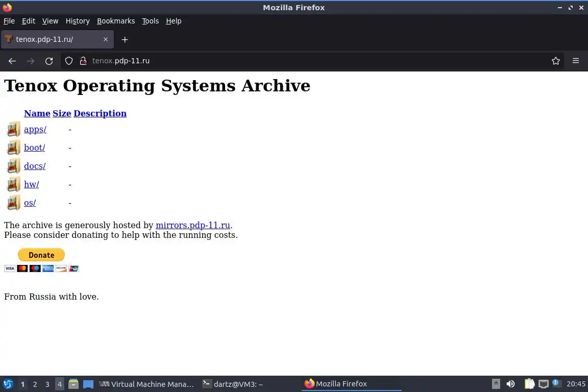Screen dimensions: 588x392
Task: Open the hw/ directory link
Action: point(32,185)
